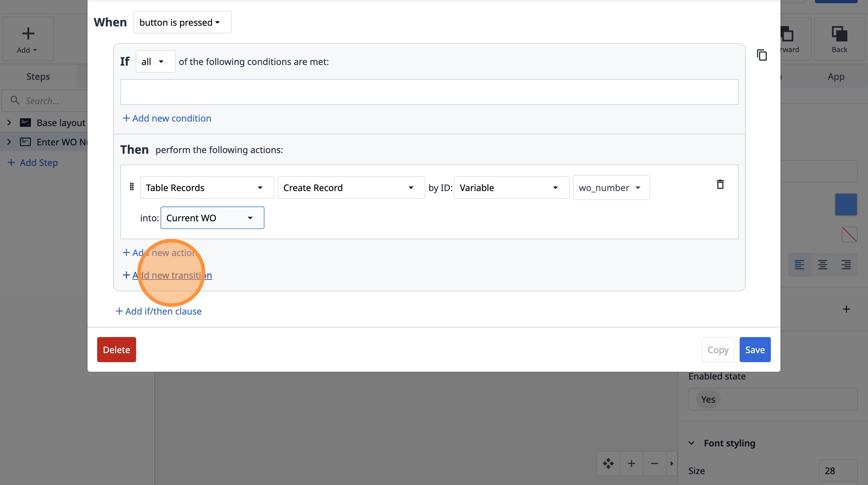Switch to the Steps tab
Image resolution: width=868 pixels, height=485 pixels.
[38, 77]
